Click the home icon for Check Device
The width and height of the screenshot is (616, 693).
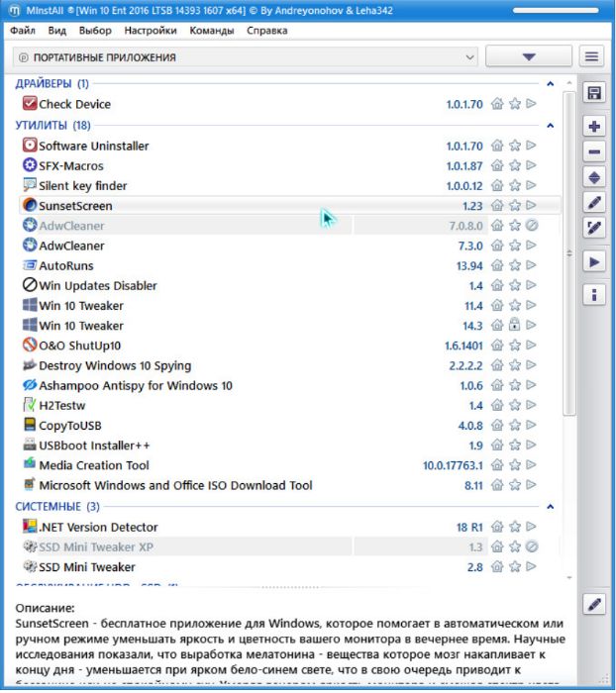point(497,104)
